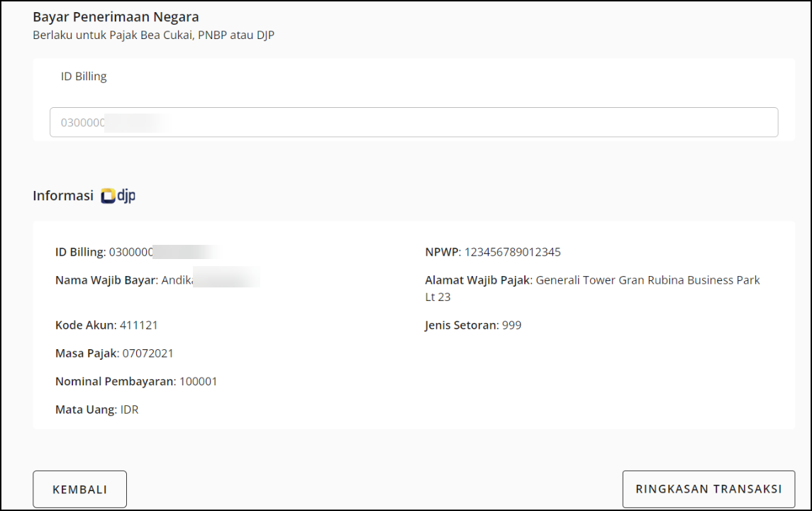Click the Nama Wajib Bayar label

(105, 280)
